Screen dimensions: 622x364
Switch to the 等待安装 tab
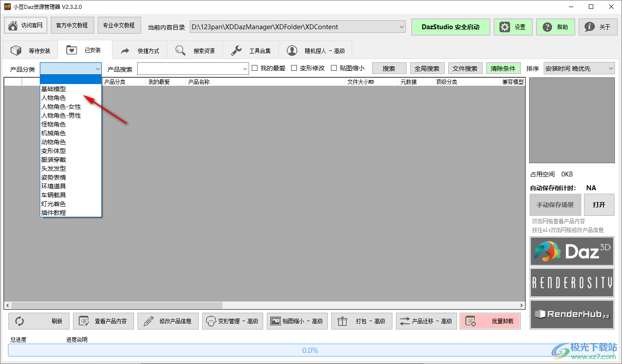(31, 50)
